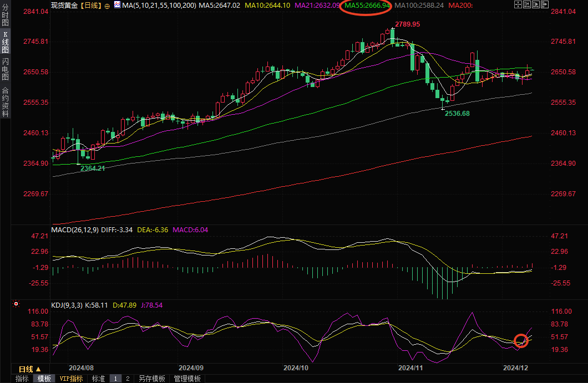588x383 pixels.
Task: Open MACD(26,12,9) indicator parameters
Action: tap(74, 229)
